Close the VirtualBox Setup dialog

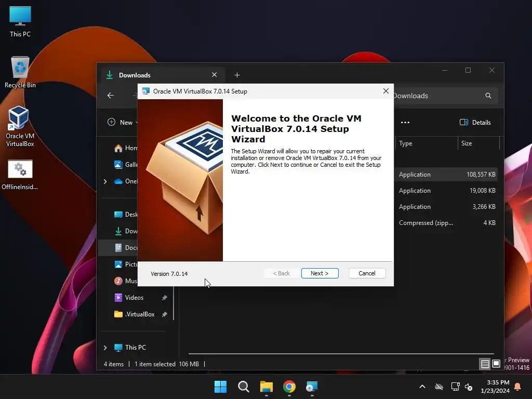[386, 91]
